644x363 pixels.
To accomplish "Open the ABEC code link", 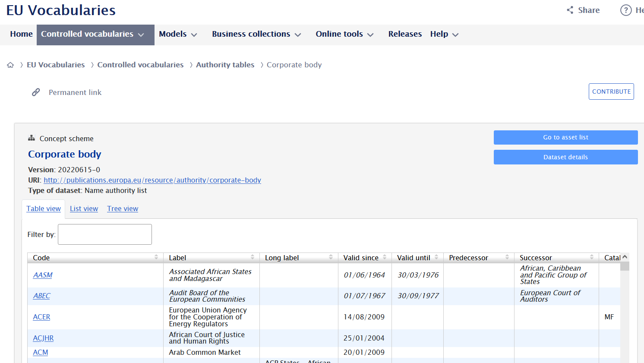I will click(x=41, y=296).
